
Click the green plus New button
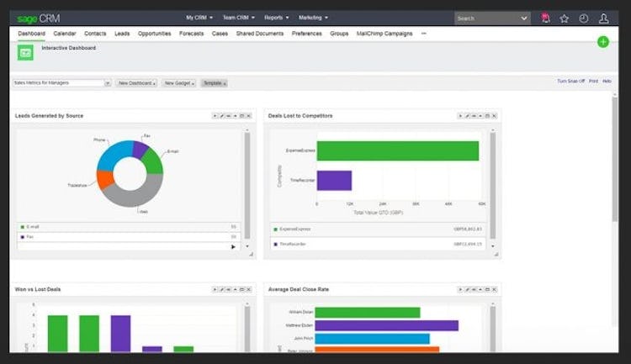603,42
